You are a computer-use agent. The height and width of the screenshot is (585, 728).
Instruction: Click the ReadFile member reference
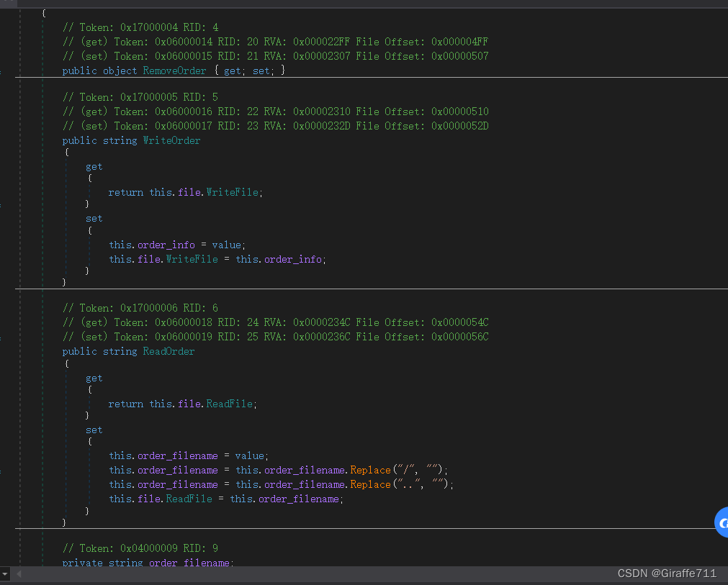[229, 404]
